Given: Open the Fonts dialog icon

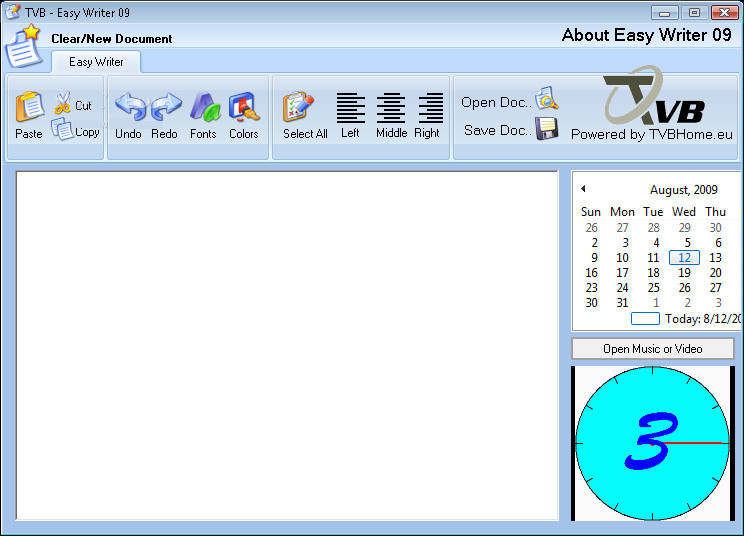Looking at the screenshot, I should [205, 107].
